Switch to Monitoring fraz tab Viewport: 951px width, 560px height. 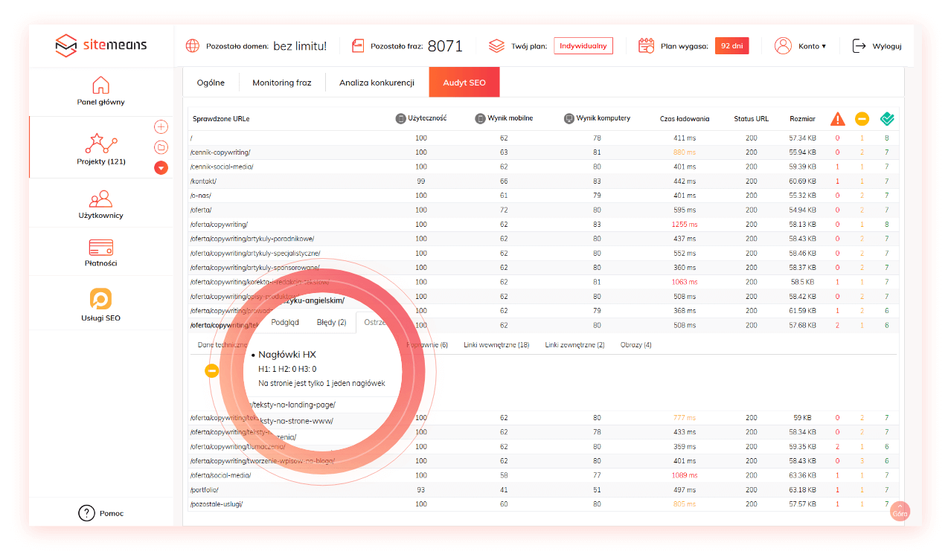[281, 83]
